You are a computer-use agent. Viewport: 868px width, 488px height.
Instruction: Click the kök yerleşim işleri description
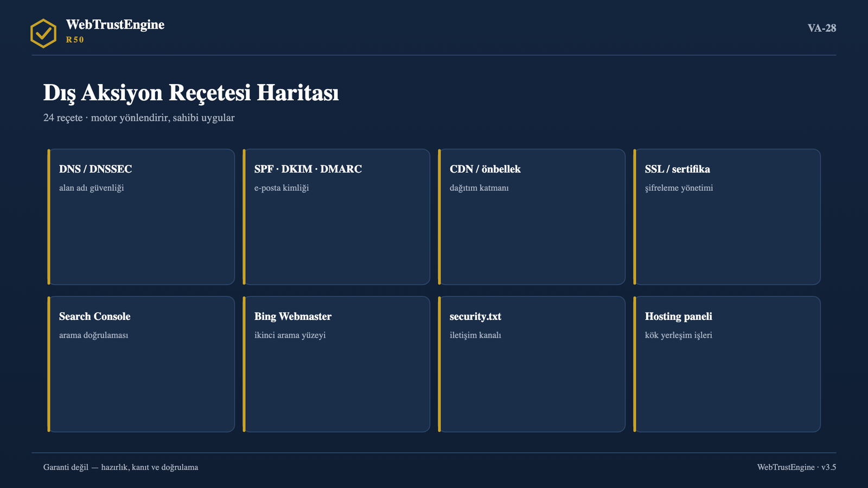tap(678, 335)
